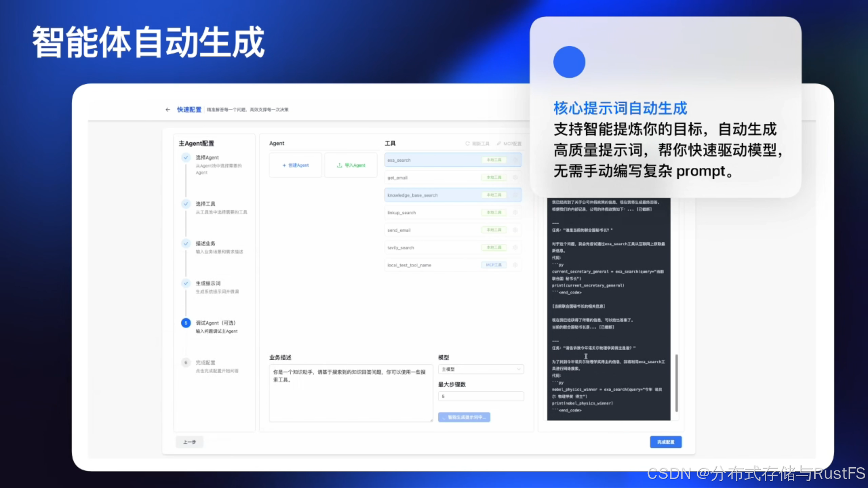Open the gear settings for tavily_search

[x=515, y=248]
